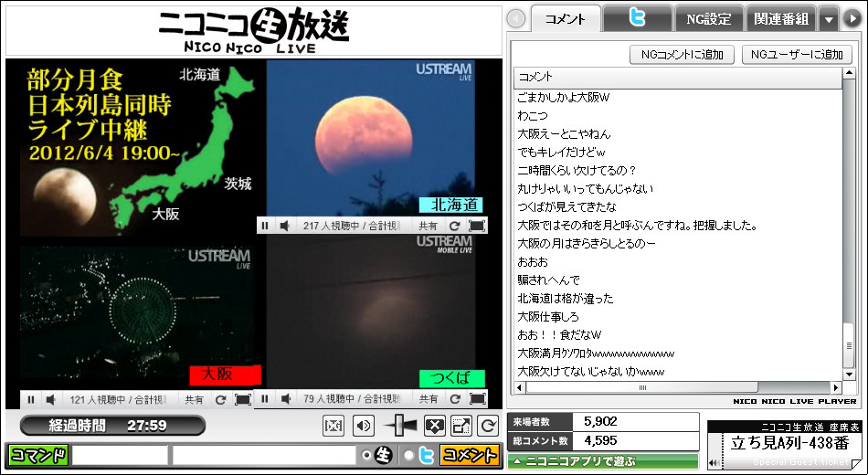Viewport: 868px width, 475px height.
Task: Click the Twitter bird icon near comment box
Action: (x=427, y=456)
